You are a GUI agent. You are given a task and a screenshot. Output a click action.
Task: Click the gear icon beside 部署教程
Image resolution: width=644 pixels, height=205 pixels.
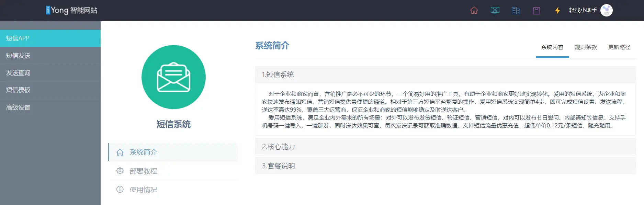(x=120, y=171)
